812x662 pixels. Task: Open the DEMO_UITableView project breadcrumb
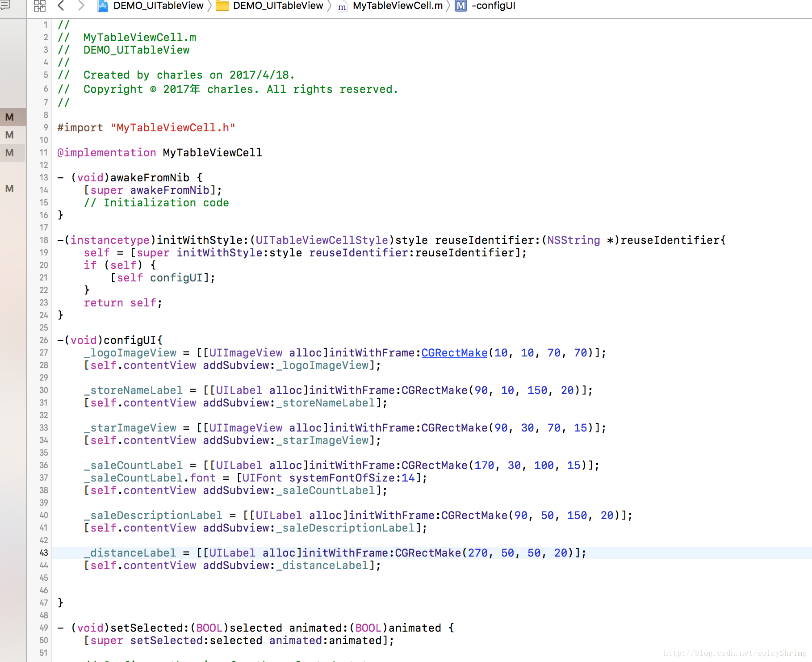coord(151,6)
